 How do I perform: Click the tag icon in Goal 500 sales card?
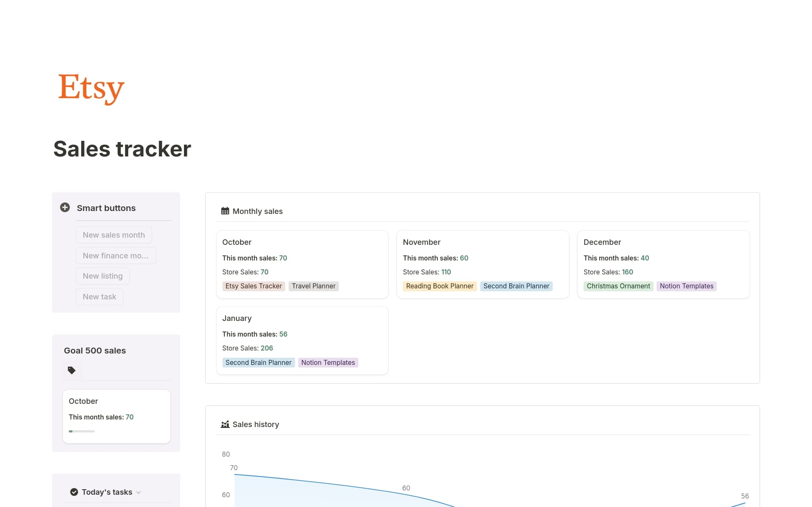pos(72,370)
